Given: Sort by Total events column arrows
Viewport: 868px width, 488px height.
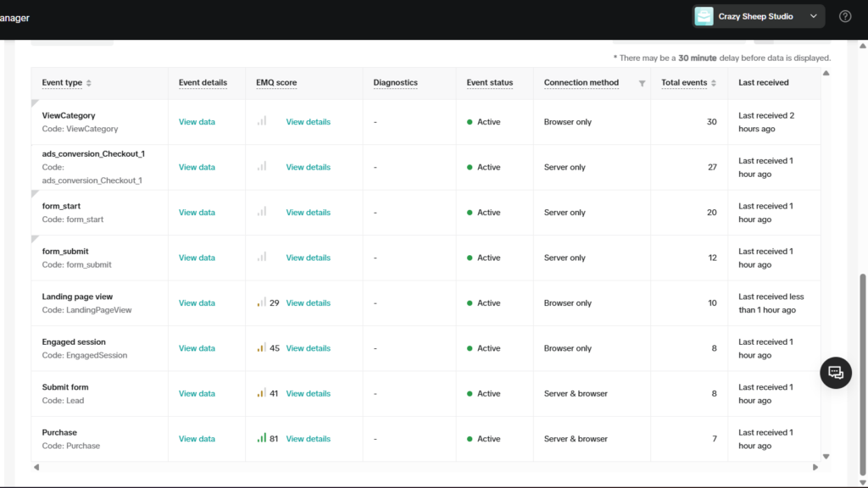Looking at the screenshot, I should tap(714, 83).
